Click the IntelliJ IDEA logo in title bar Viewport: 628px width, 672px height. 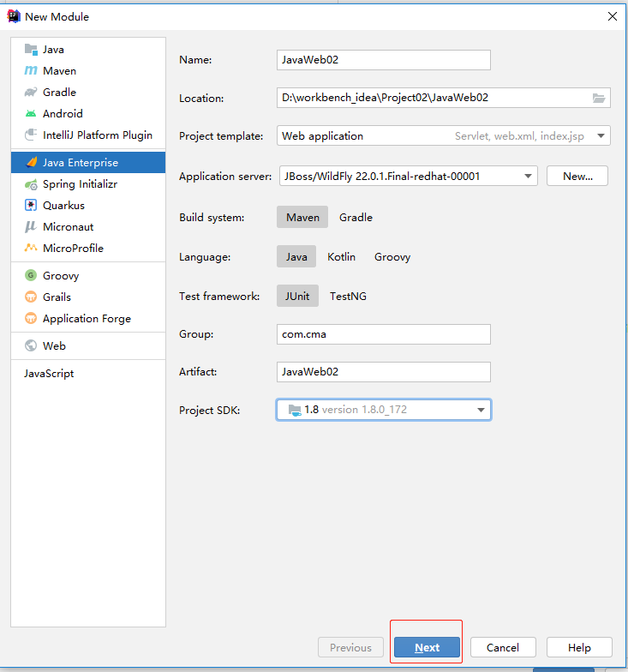click(x=14, y=16)
